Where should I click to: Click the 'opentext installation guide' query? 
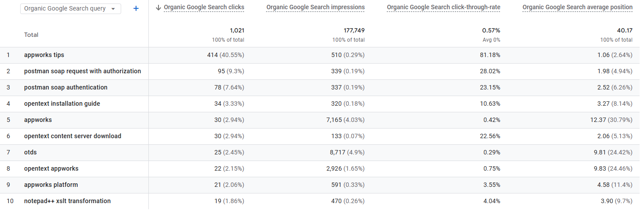pyautogui.click(x=62, y=104)
